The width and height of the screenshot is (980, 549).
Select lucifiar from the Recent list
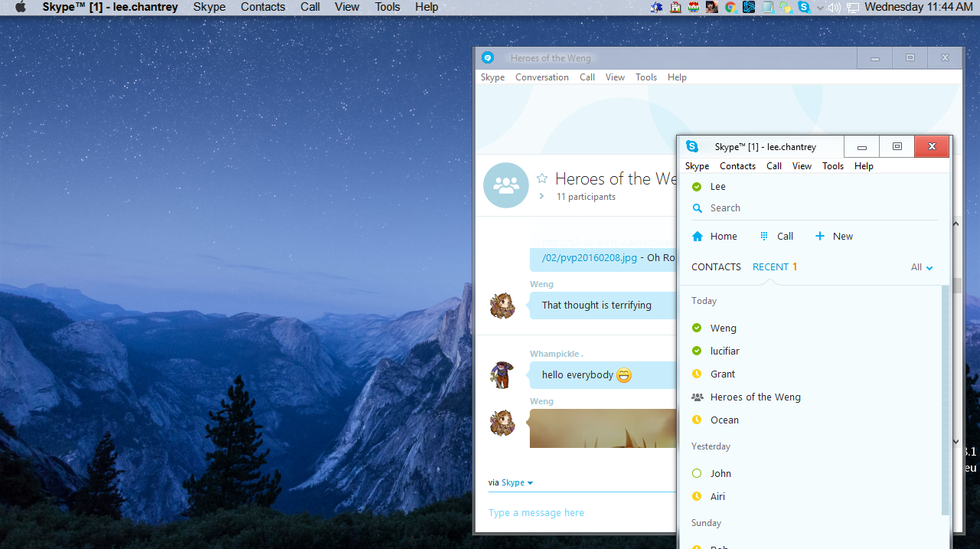(724, 351)
